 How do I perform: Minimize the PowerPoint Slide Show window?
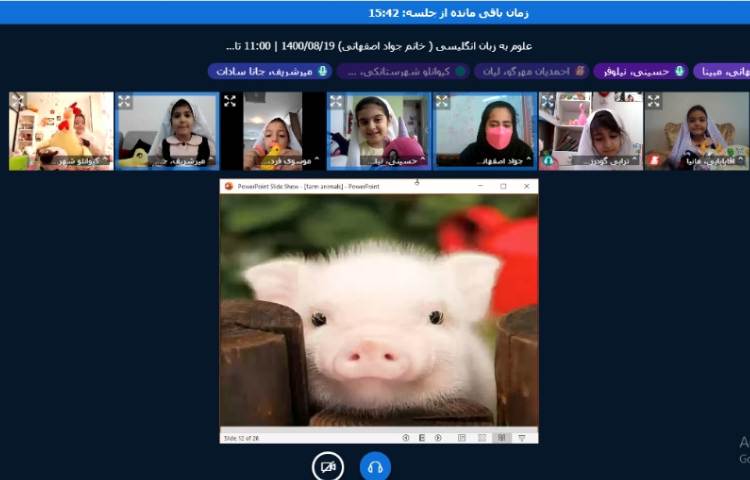coord(480,186)
